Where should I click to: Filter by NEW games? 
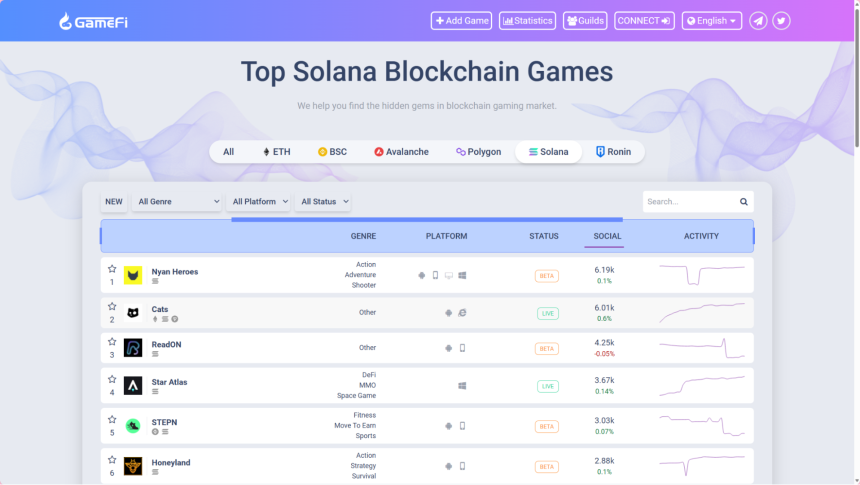coord(114,202)
